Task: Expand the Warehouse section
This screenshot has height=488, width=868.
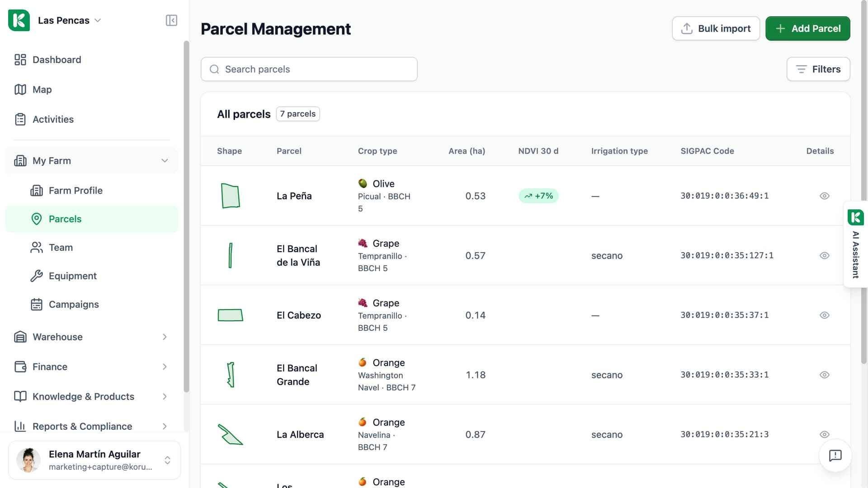Action: click(x=92, y=337)
